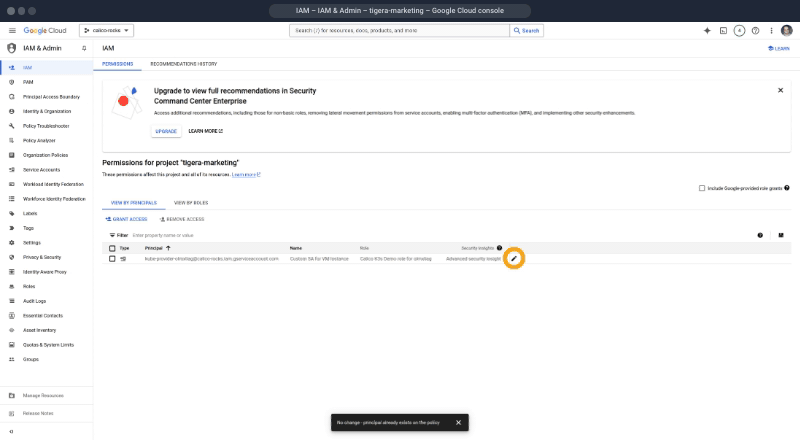Select View by Principals tab

(x=134, y=203)
